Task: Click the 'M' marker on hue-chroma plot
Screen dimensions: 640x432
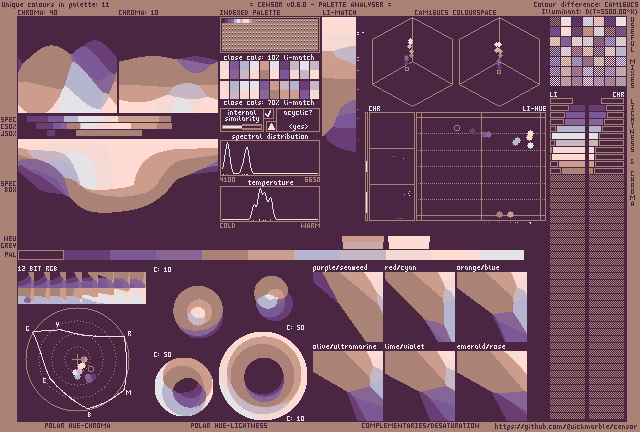Action: pyautogui.click(x=129, y=392)
